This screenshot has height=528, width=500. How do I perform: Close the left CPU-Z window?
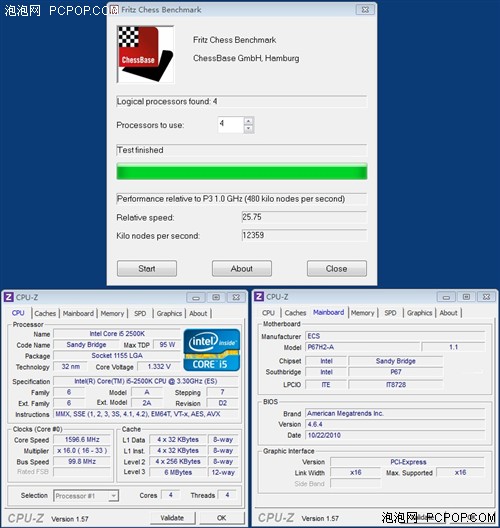(236, 297)
